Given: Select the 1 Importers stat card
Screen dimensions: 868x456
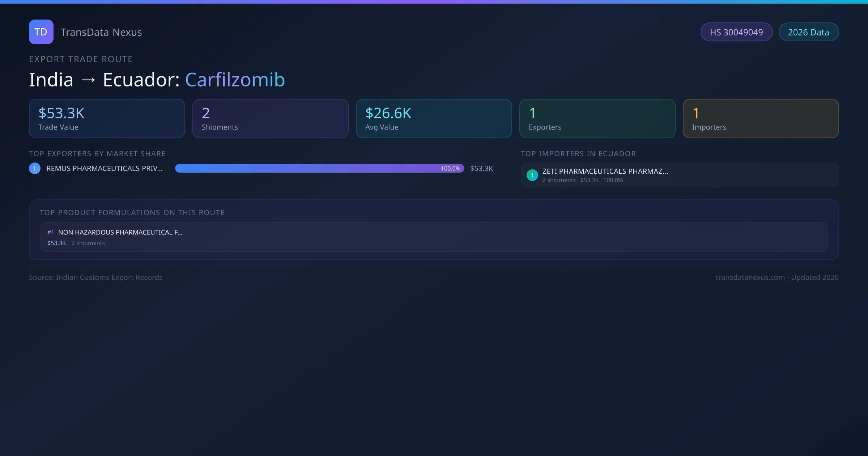Looking at the screenshot, I should pyautogui.click(x=761, y=118).
